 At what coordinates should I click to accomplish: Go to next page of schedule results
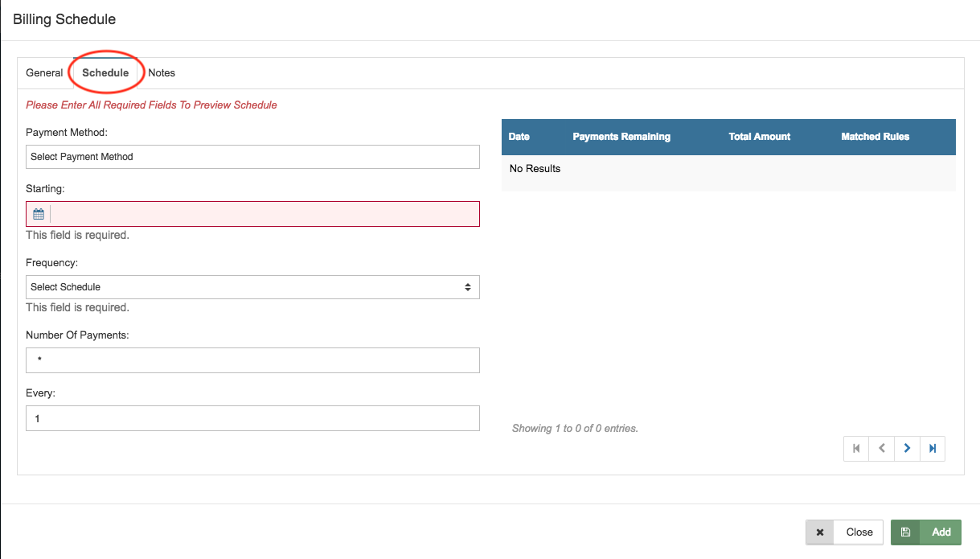pos(907,449)
